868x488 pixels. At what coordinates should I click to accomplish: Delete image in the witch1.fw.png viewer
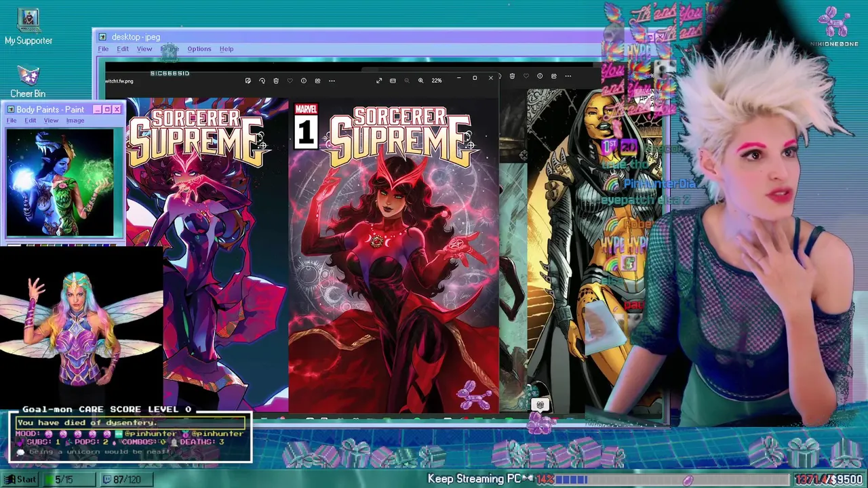(276, 81)
